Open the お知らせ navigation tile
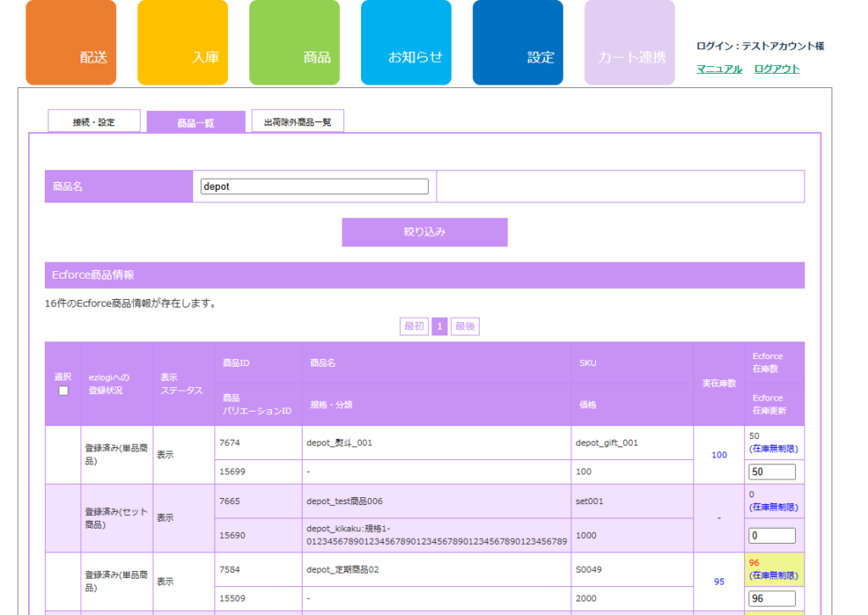The height and width of the screenshot is (615, 868). click(406, 43)
